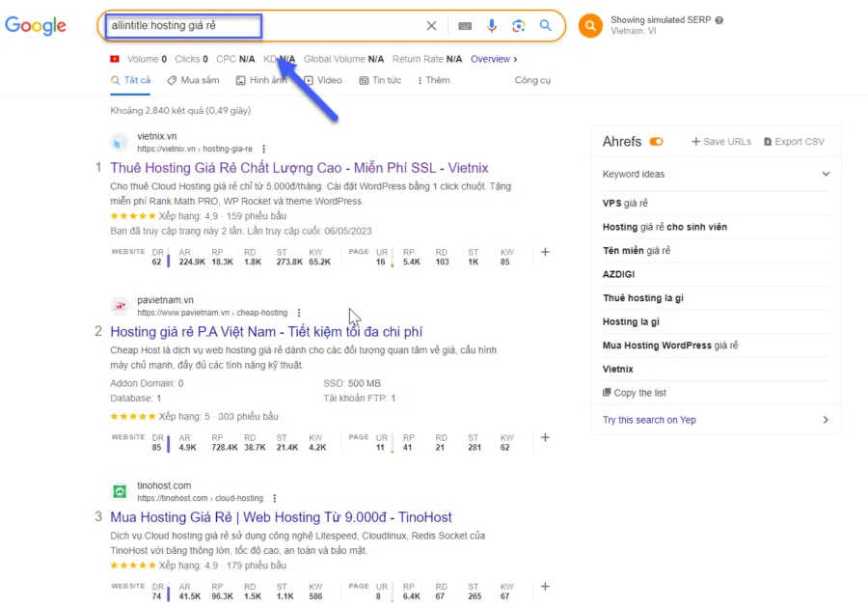Expand the Thêm dropdown in the results tabs

pos(433,80)
